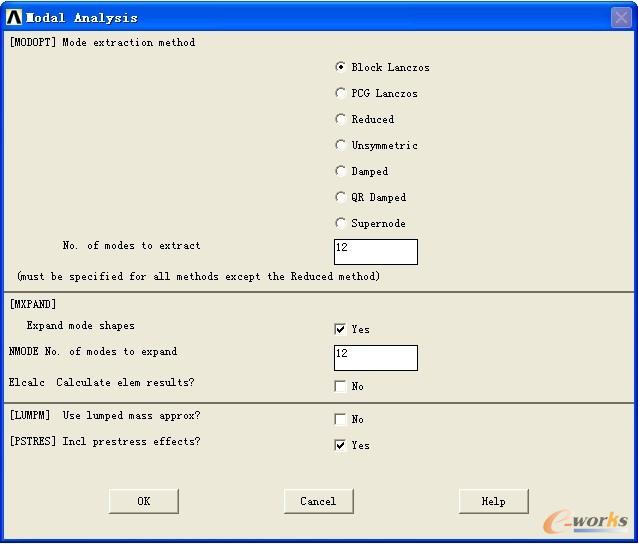Click the Modal Analysis title bar
This screenshot has width=638, height=544.
[300, 17]
